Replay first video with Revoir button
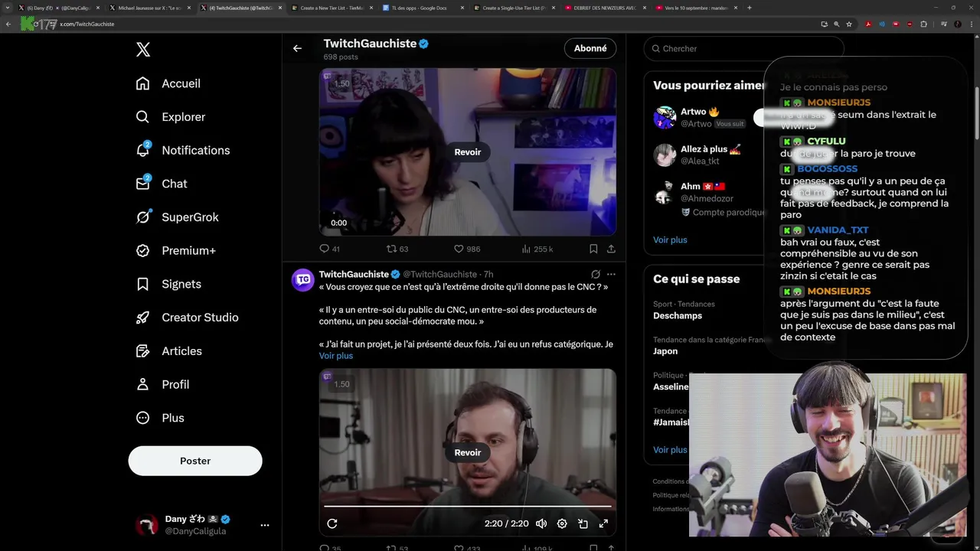This screenshot has width=980, height=551. [468, 152]
